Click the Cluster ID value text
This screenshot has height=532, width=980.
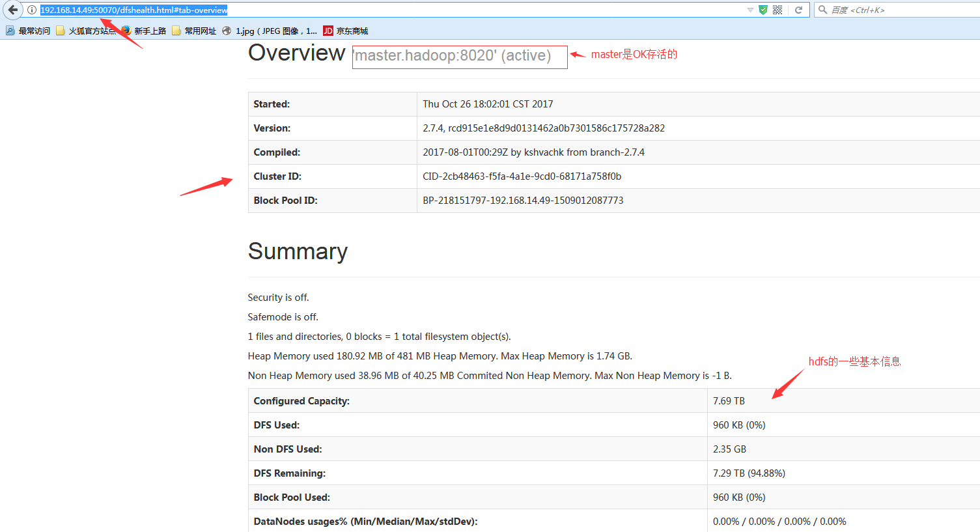coord(522,176)
